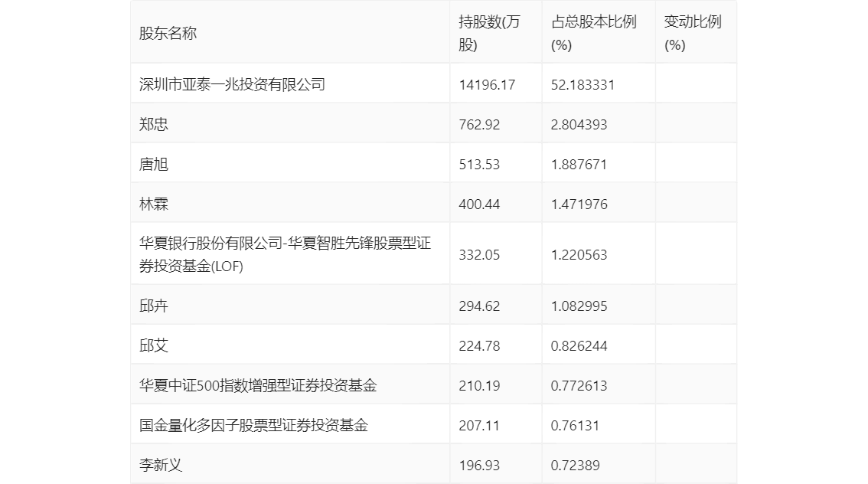Click the percentage 2.804393
Screen dimensions: 868x484
[579, 125]
